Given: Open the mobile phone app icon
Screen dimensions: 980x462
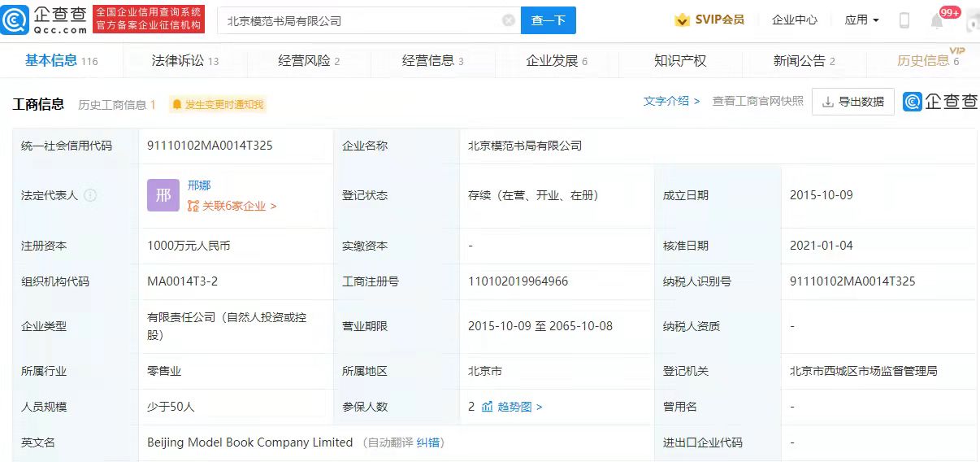Looking at the screenshot, I should pyautogui.click(x=904, y=20).
